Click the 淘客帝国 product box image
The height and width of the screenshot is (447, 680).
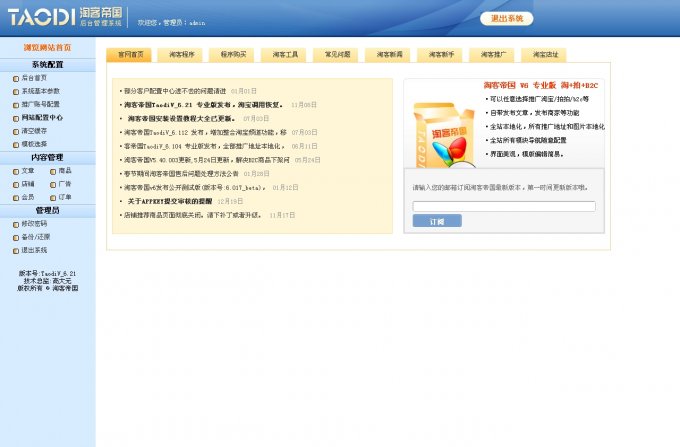click(x=443, y=135)
